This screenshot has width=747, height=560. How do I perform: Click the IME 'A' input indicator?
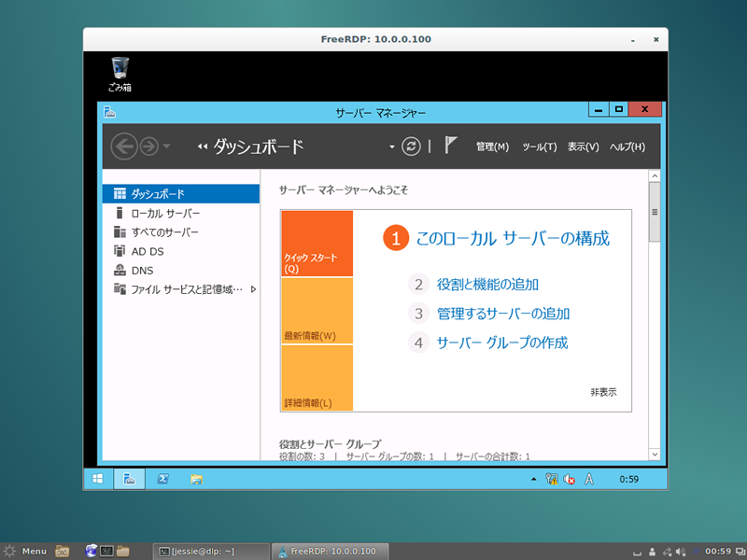[589, 479]
